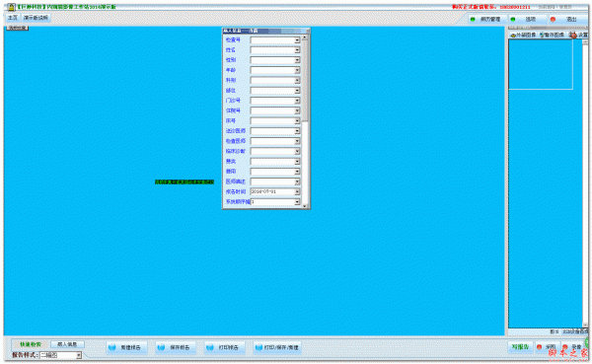Expand the 姓名 combo box arrow
592x364 pixels.
297,50
